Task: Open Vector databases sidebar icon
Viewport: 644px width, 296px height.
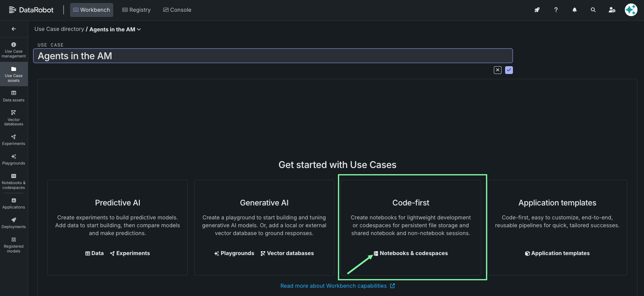Action: [x=13, y=118]
